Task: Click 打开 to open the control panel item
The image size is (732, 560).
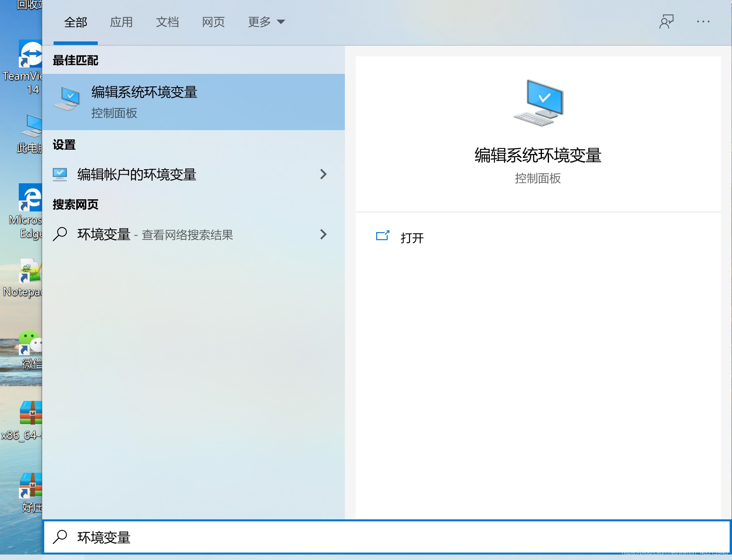Action: [x=412, y=238]
